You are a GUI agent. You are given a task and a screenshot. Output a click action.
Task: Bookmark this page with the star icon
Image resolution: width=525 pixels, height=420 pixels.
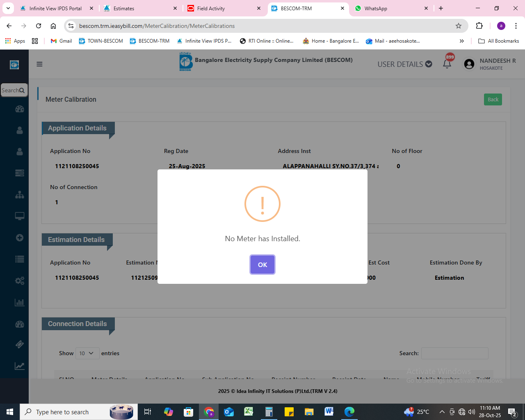coord(459,26)
